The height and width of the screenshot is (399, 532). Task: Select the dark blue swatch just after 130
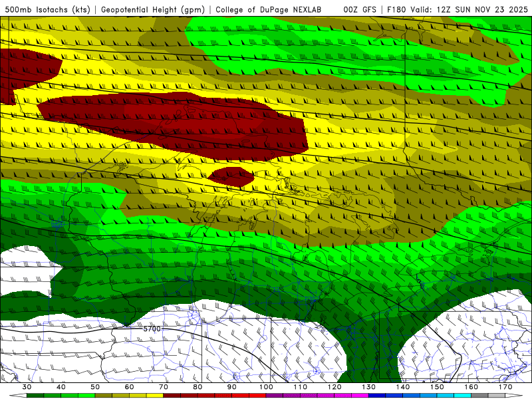(x=377, y=396)
